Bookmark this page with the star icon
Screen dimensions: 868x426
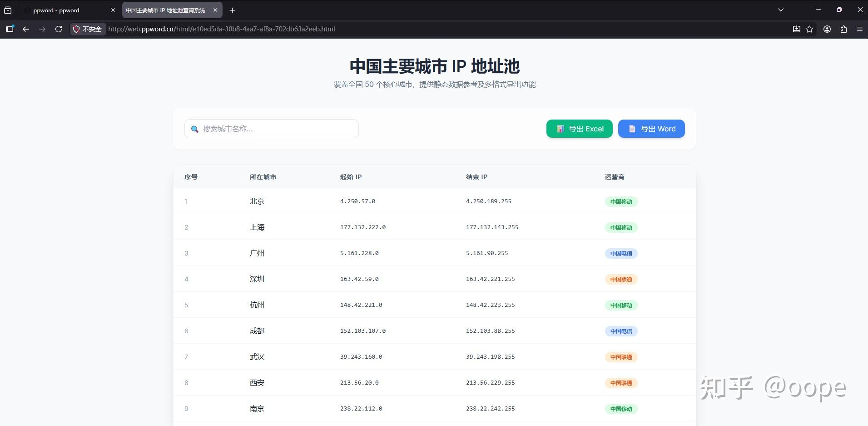[809, 29]
